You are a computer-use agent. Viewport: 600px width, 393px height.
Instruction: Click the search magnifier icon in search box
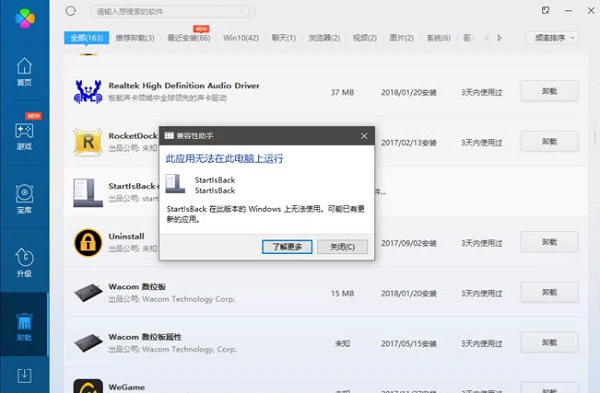coord(246,11)
